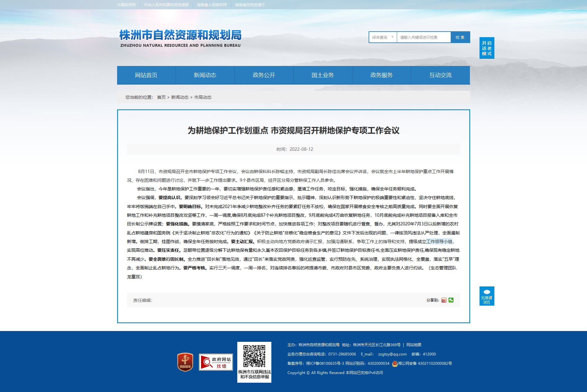
Task: Go to 首页 in the breadcrumb
Action: (161, 97)
